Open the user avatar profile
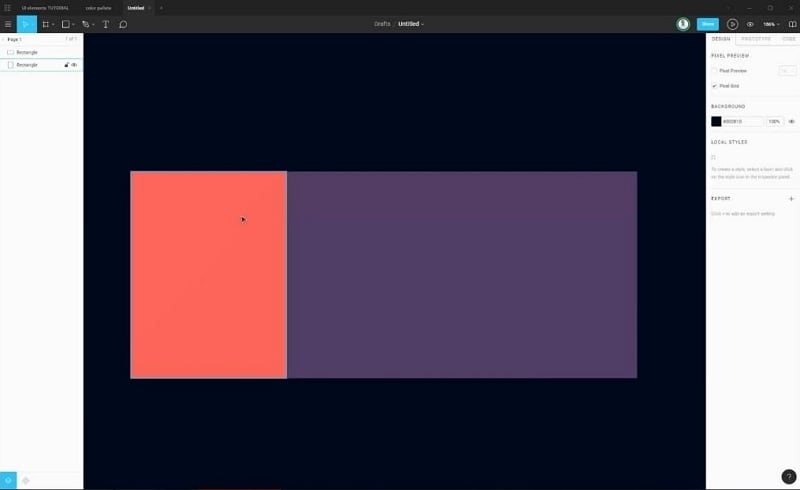The height and width of the screenshot is (490, 800). (x=683, y=24)
